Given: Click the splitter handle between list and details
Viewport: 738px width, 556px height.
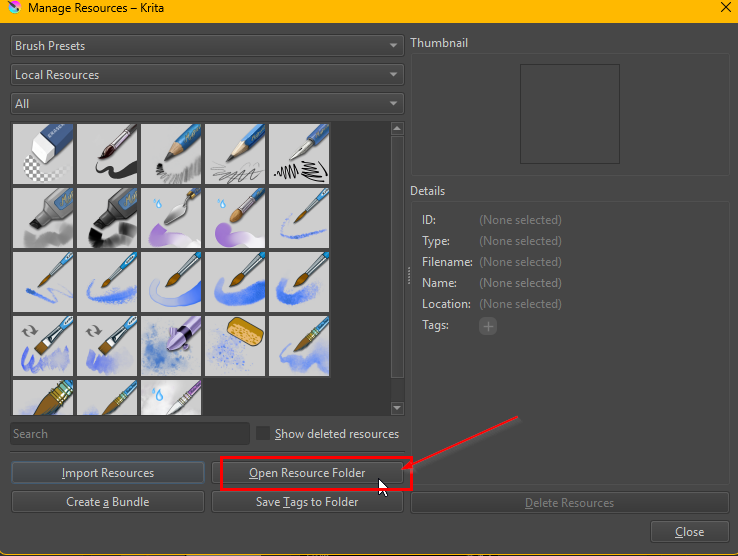Looking at the screenshot, I should pyautogui.click(x=409, y=276).
